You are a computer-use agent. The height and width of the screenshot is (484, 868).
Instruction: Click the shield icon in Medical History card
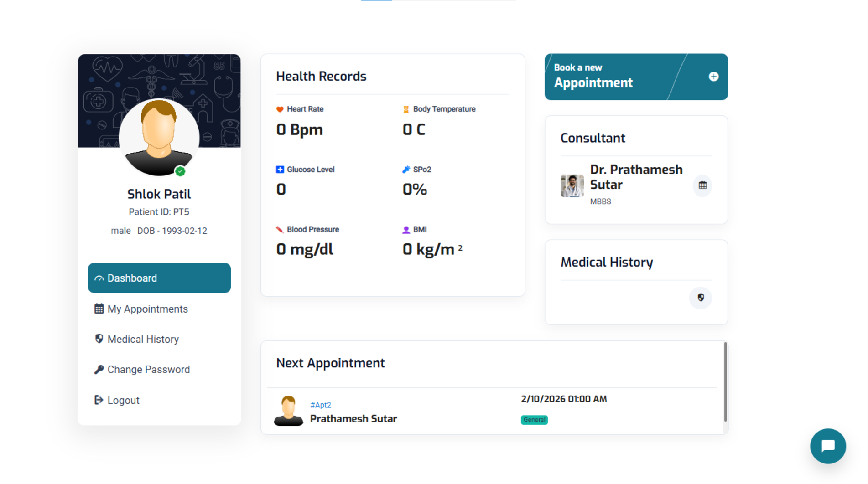coord(701,298)
